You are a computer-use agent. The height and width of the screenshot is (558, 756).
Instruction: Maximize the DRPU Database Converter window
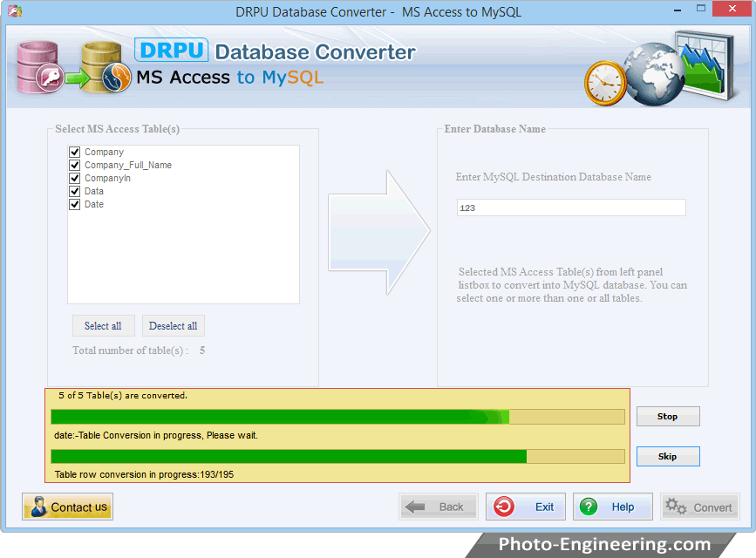[701, 8]
